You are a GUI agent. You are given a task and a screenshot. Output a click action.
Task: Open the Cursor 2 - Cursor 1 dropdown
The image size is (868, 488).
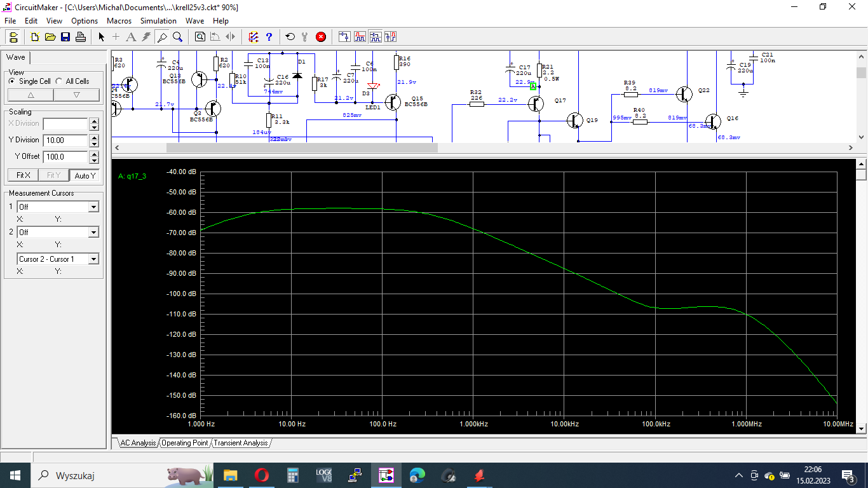(x=93, y=259)
